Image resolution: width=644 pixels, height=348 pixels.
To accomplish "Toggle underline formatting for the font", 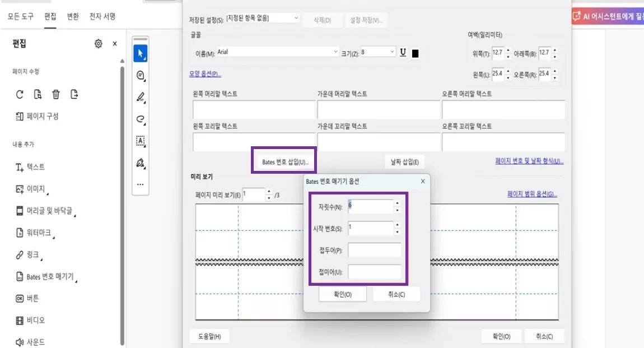I will [404, 52].
